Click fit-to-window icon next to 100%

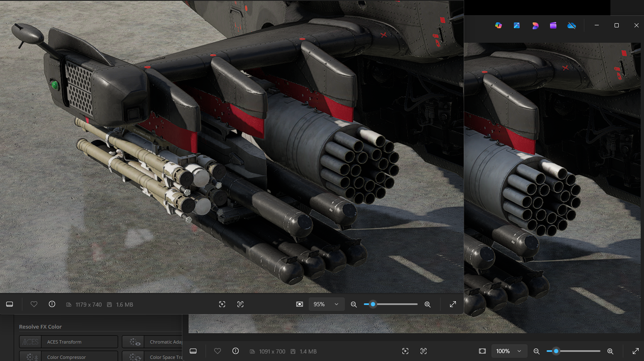482,351
